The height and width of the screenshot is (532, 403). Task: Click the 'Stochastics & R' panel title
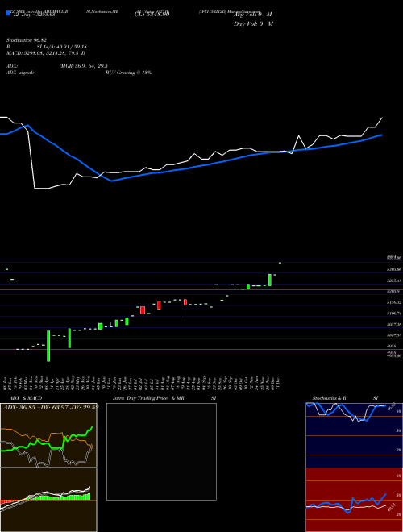tap(329, 398)
